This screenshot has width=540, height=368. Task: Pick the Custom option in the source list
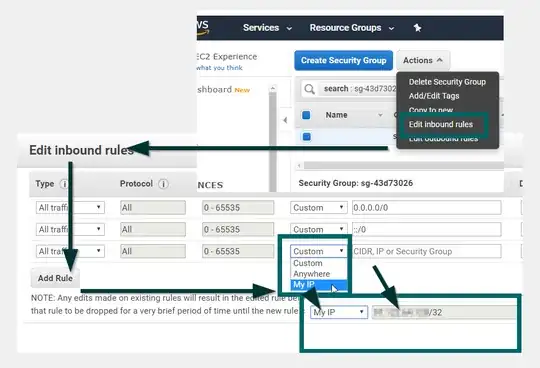(x=308, y=263)
